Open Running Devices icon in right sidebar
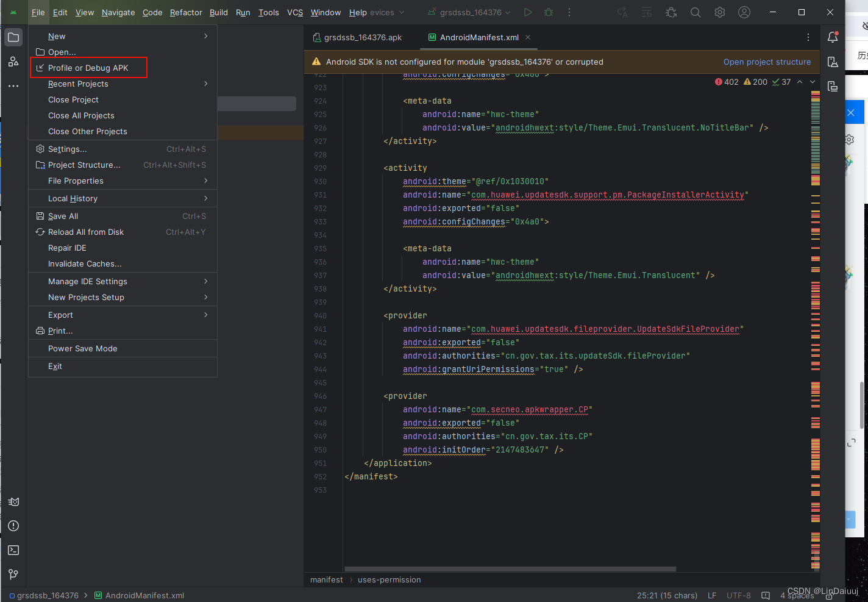Image resolution: width=868 pixels, height=602 pixels. click(x=833, y=86)
